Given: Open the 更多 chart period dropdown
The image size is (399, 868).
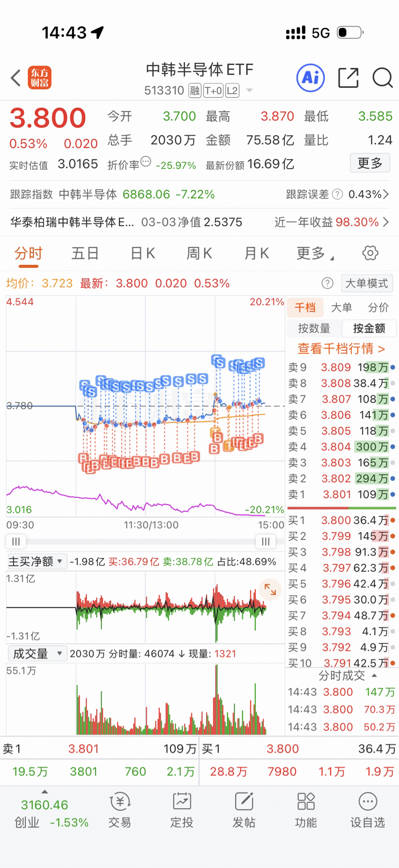Looking at the screenshot, I should pos(315,253).
